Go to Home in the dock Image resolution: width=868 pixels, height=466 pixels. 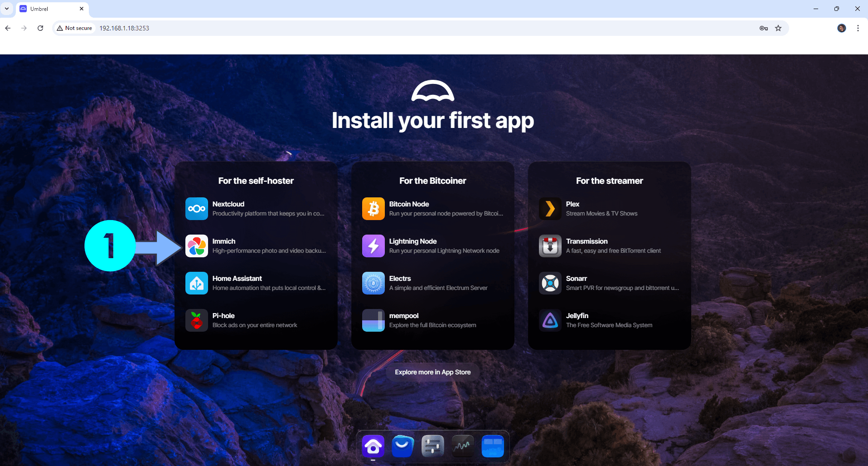(373, 446)
